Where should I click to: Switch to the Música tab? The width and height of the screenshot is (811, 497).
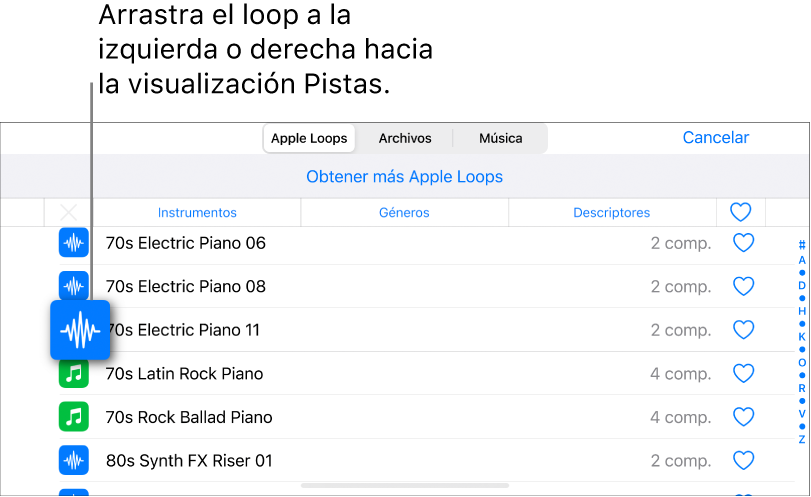pos(500,138)
